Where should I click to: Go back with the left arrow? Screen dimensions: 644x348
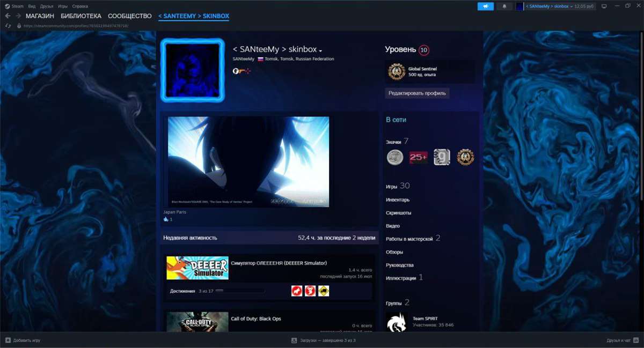[x=8, y=16]
